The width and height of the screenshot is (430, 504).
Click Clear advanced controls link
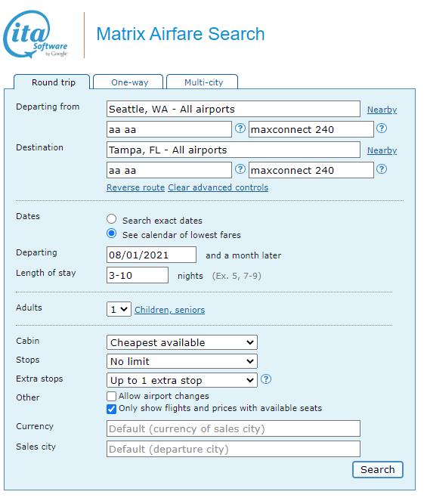(x=218, y=187)
